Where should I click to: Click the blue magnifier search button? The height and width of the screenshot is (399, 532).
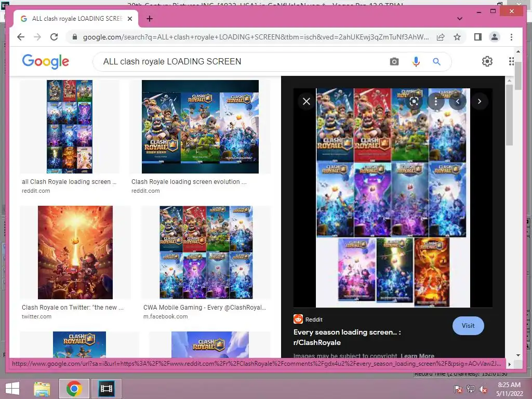[436, 62]
